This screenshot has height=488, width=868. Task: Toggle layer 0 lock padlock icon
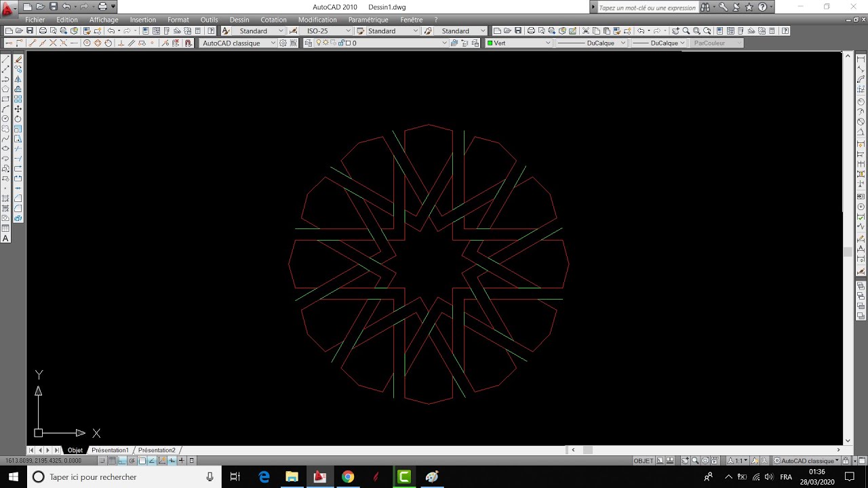[340, 43]
